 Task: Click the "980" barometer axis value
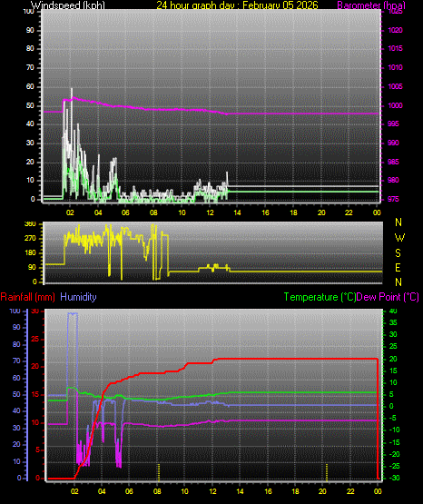[x=393, y=180]
